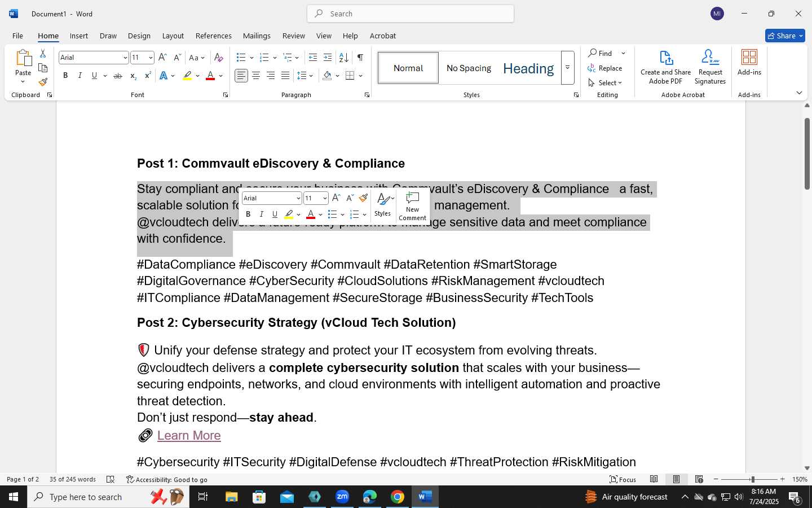The width and height of the screenshot is (812, 508).
Task: Apply the ribbon red font color
Action: point(210,76)
